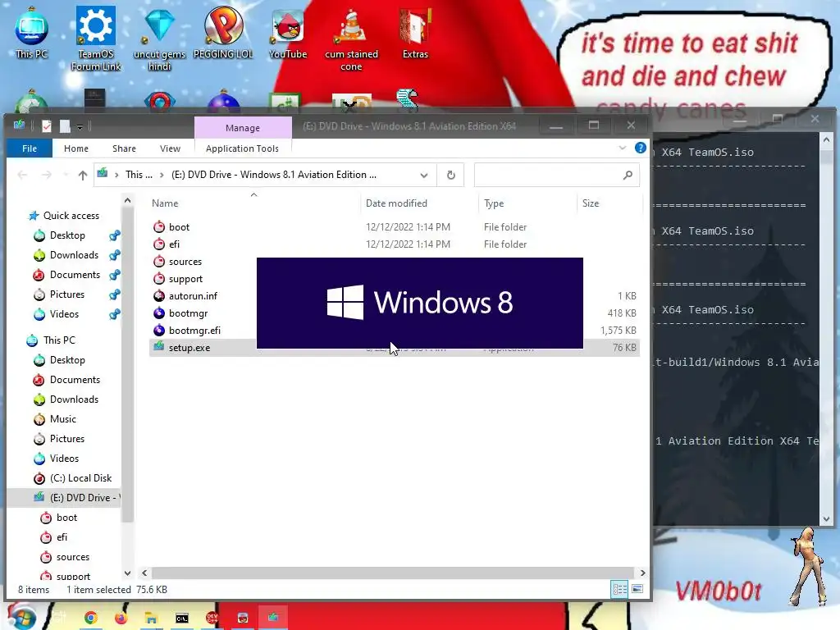The width and height of the screenshot is (840, 630).
Task: Click console window scroll down arrow
Action: pyautogui.click(x=826, y=518)
